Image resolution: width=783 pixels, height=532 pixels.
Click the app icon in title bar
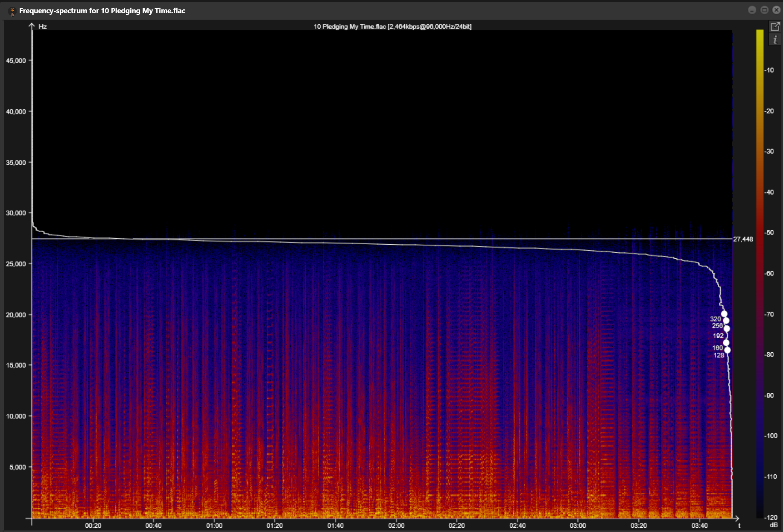point(12,11)
